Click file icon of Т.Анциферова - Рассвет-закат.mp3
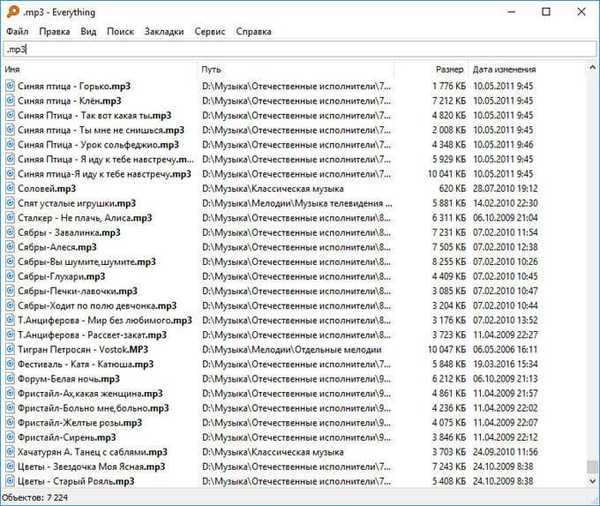 (10, 335)
